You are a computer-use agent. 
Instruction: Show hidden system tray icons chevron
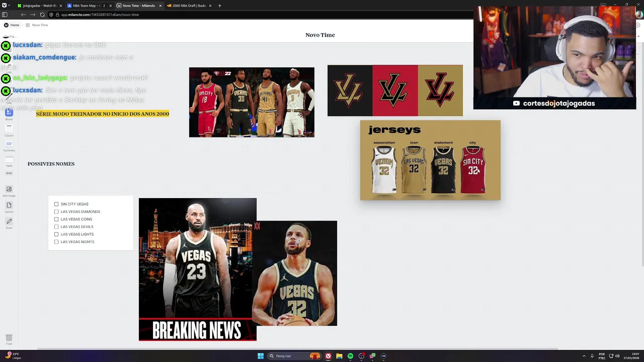(584, 356)
